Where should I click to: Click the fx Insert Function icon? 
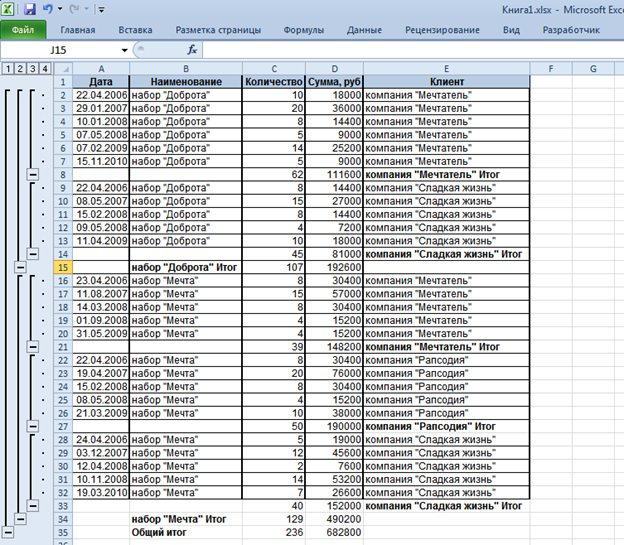click(192, 49)
